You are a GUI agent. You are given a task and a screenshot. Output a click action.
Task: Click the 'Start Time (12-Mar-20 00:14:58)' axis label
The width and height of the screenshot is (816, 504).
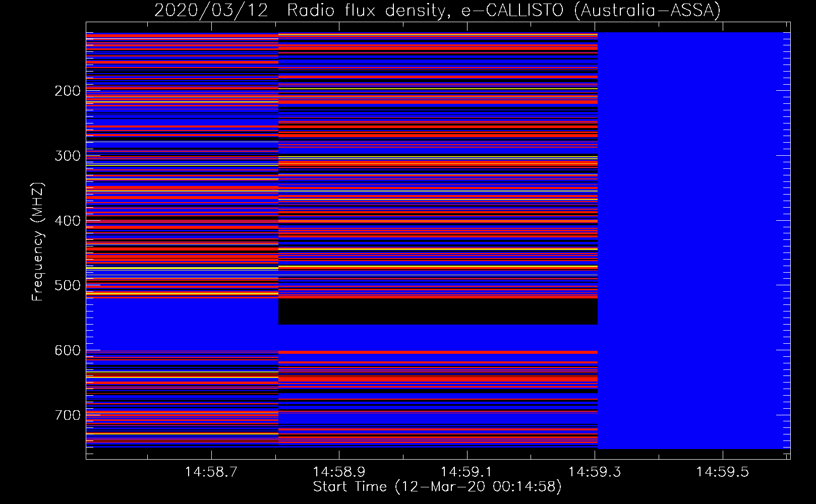437,487
